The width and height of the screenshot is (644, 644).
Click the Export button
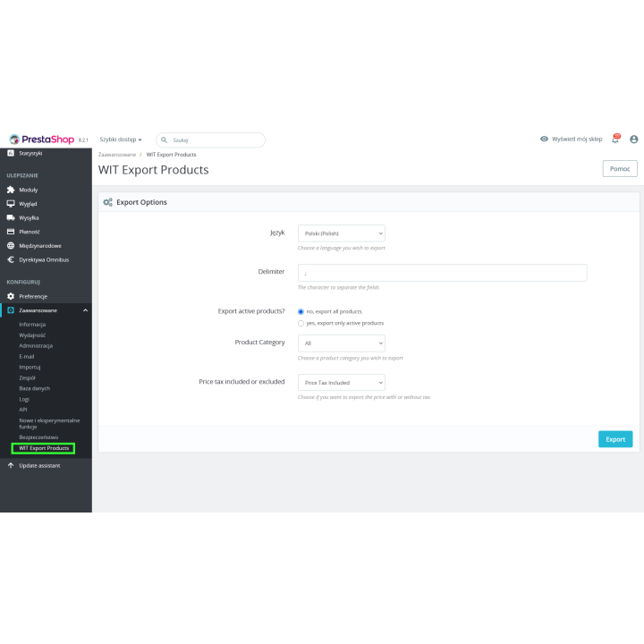click(x=615, y=439)
